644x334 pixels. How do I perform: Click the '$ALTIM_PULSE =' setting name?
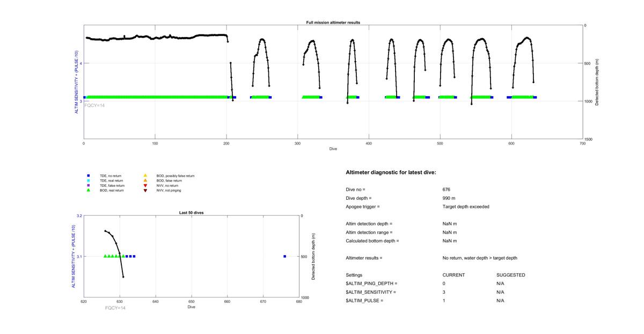pyautogui.click(x=364, y=301)
